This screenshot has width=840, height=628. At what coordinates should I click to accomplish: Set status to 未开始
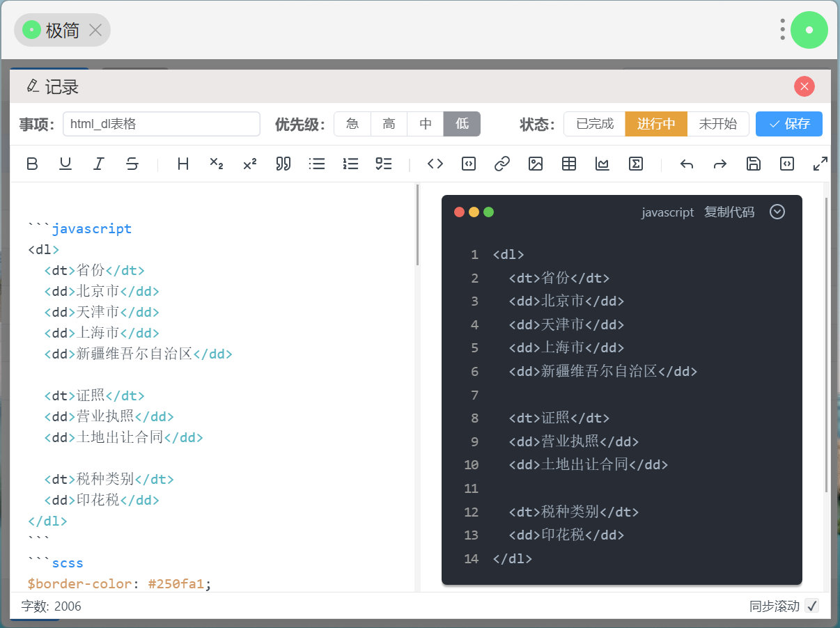point(718,124)
